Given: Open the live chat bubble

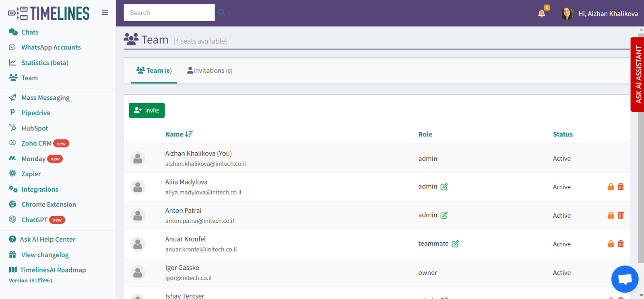Looking at the screenshot, I should click(x=625, y=279).
